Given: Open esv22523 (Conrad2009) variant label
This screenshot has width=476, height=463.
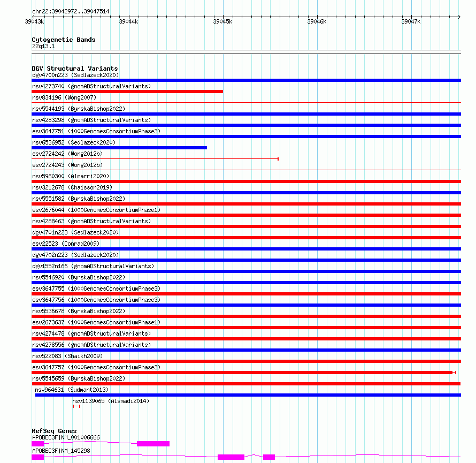Looking at the screenshot, I should click(66, 244).
